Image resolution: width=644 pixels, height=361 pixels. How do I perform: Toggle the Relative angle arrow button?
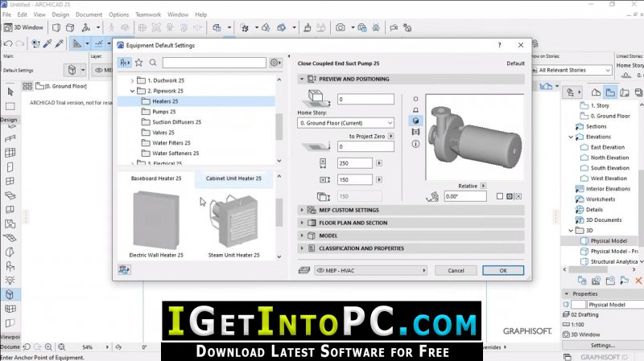tap(483, 186)
